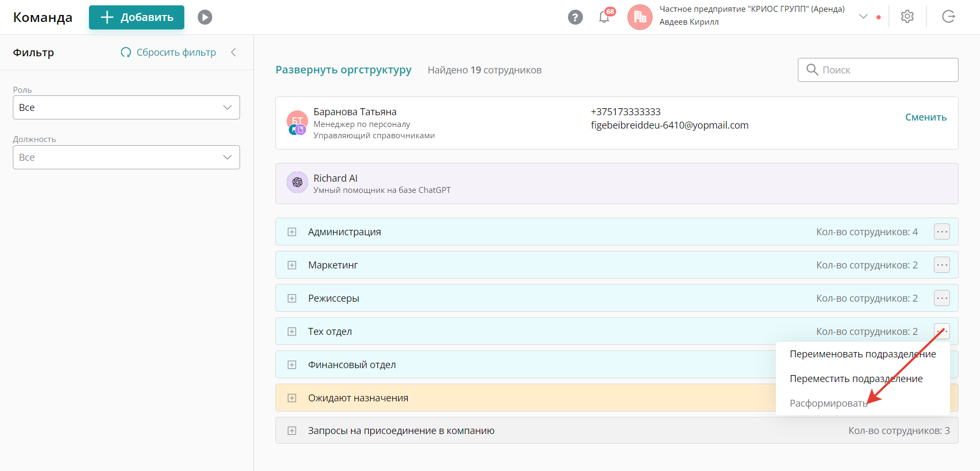Collapse the filter panel with chevron

234,52
